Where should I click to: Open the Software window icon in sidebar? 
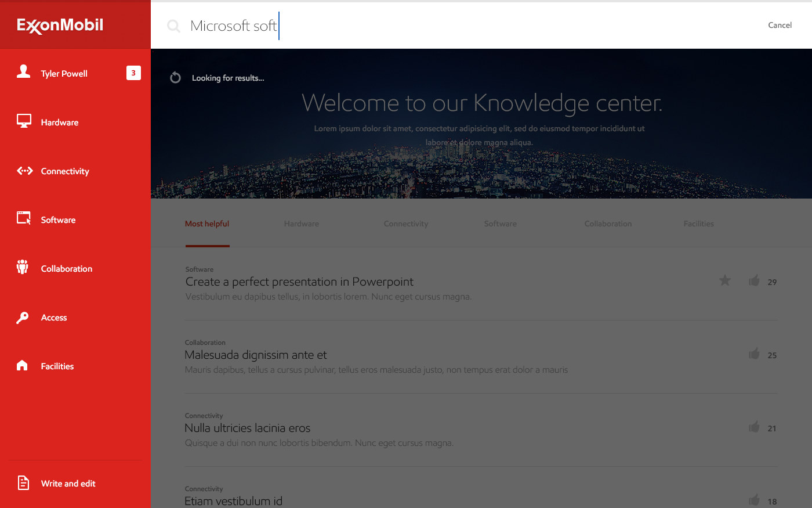point(24,218)
